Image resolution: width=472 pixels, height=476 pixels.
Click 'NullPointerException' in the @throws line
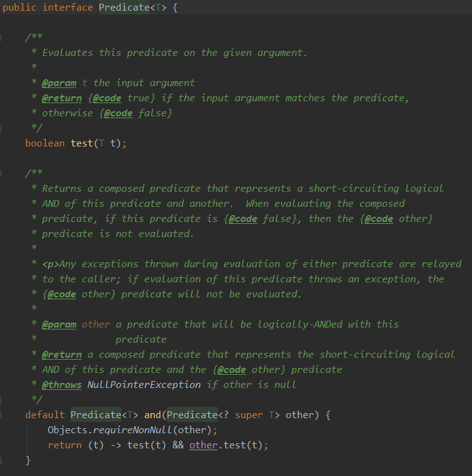pos(144,385)
